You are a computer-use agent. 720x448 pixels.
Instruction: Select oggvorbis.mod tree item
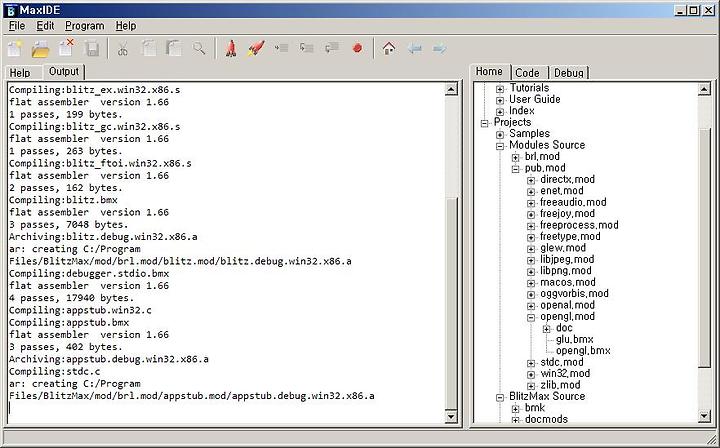574,293
